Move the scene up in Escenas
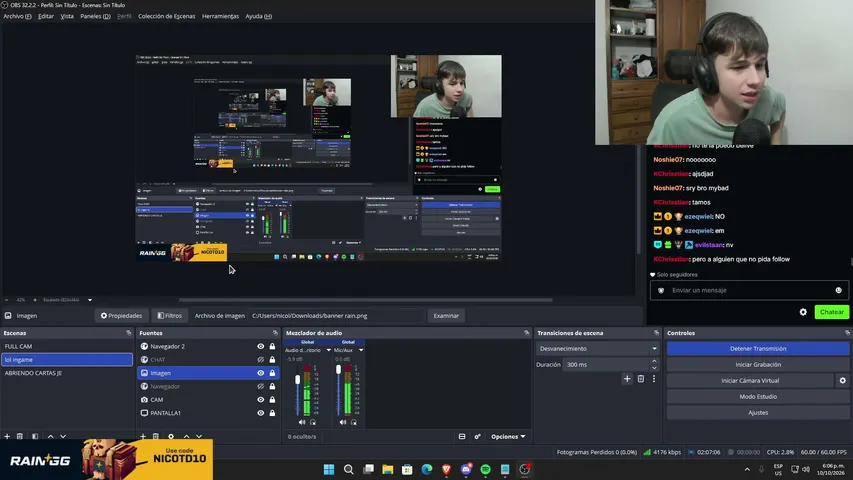Image resolution: width=853 pixels, height=480 pixels. [51, 436]
